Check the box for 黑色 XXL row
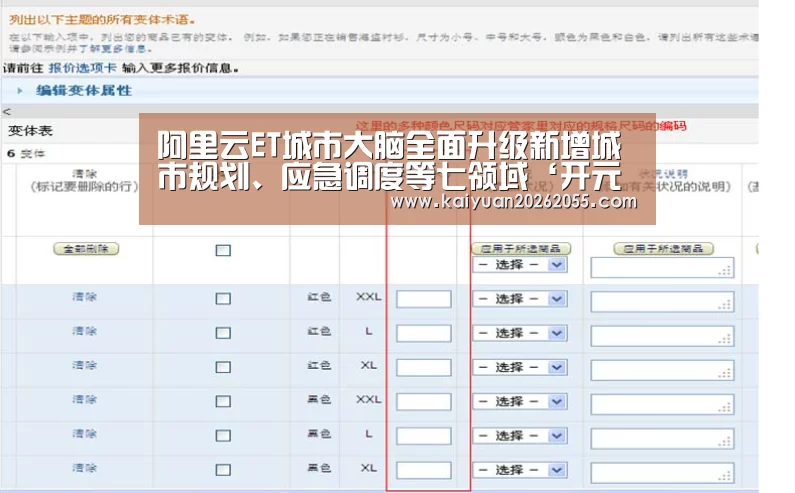 click(223, 401)
